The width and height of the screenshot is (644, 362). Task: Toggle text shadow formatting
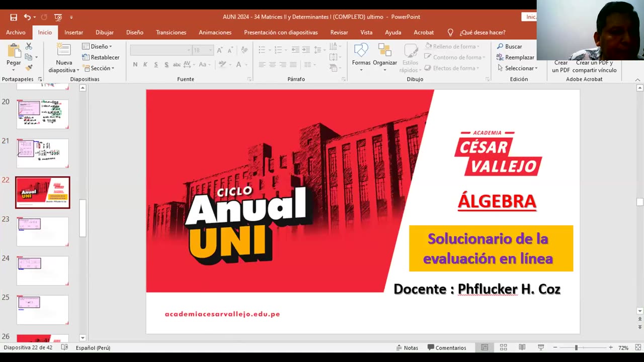[166, 64]
